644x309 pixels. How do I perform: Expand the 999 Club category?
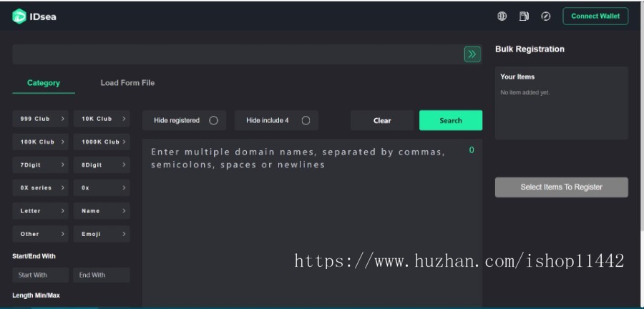(40, 119)
